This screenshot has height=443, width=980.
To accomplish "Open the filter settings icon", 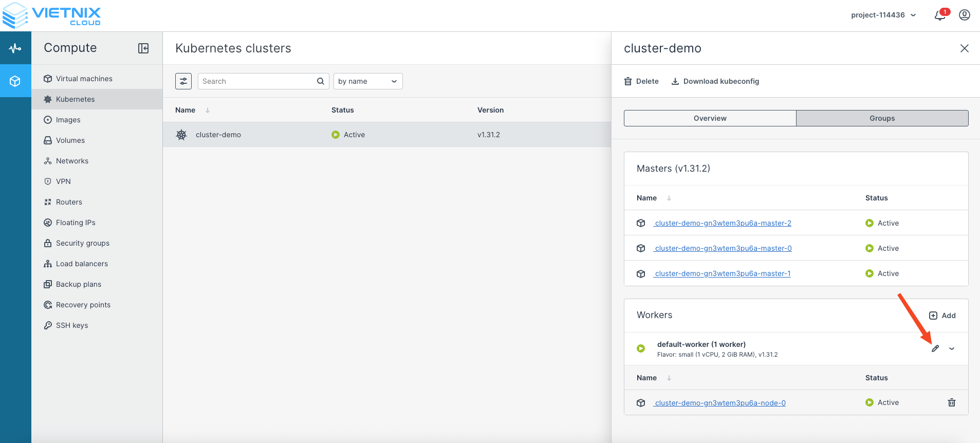I will click(183, 81).
